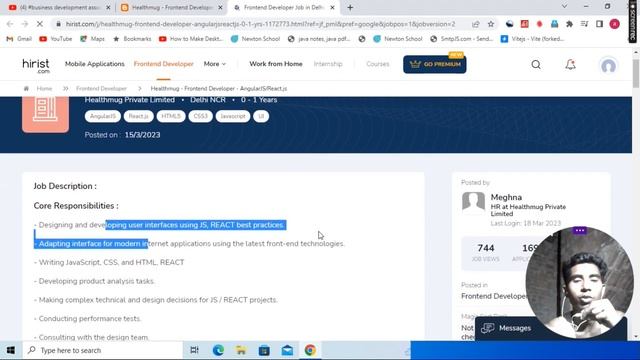Click the GO PREMIUM button
This screenshot has height=360, width=640.
pos(435,64)
